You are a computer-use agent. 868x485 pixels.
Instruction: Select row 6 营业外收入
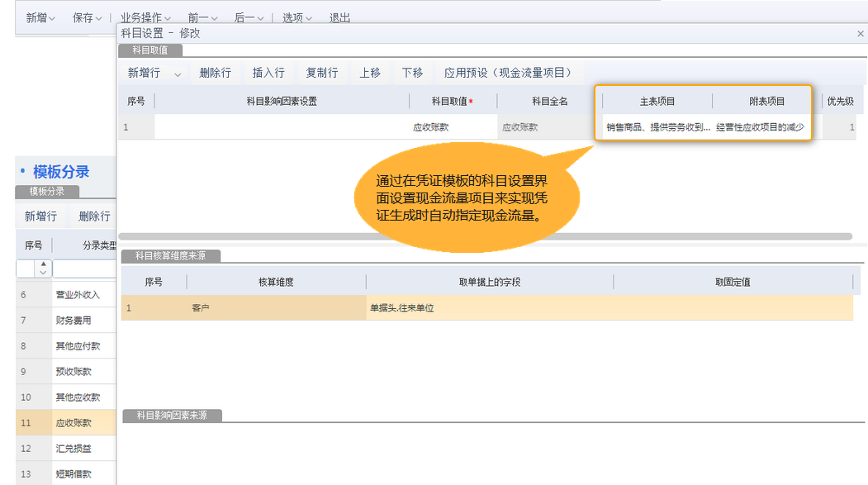tap(66, 294)
